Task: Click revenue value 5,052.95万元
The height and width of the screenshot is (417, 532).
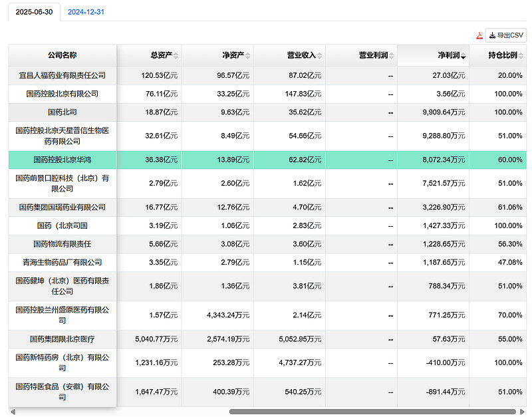Action: 300,339
